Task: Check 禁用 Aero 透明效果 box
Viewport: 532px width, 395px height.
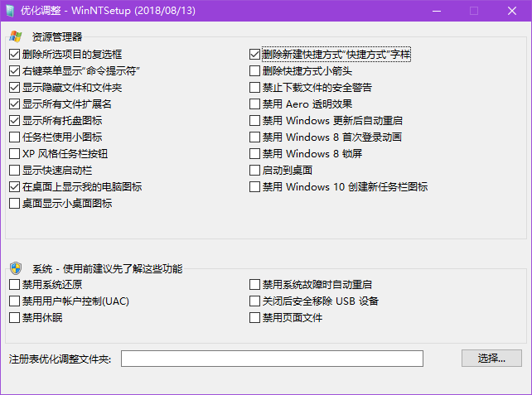Action: click(255, 104)
